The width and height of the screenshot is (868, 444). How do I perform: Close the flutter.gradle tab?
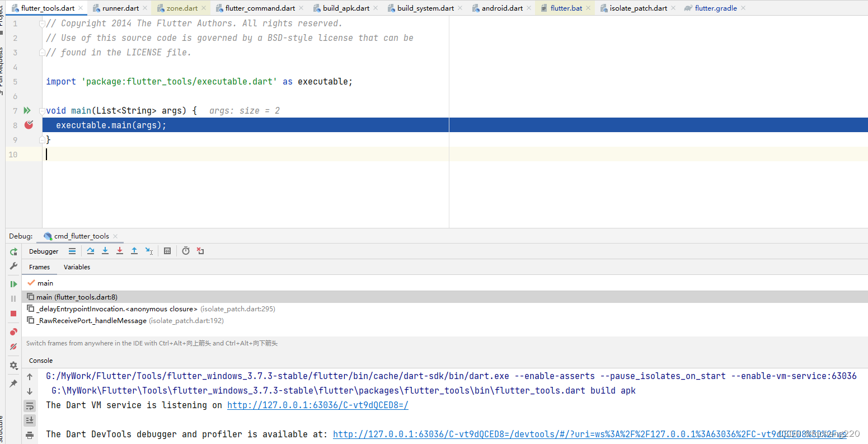[743, 8]
